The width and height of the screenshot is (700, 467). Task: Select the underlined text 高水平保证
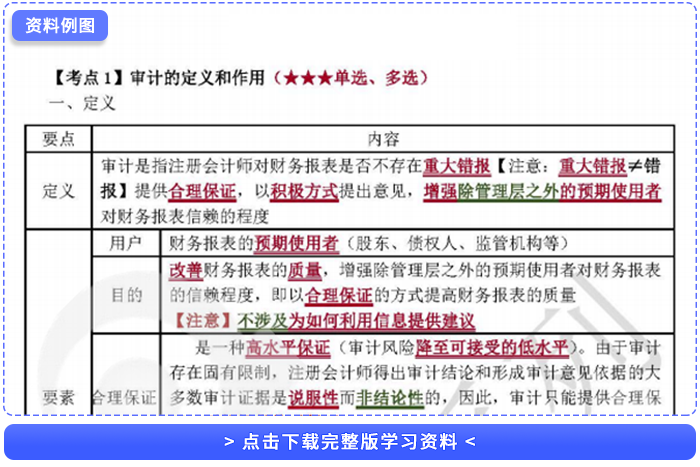(288, 347)
